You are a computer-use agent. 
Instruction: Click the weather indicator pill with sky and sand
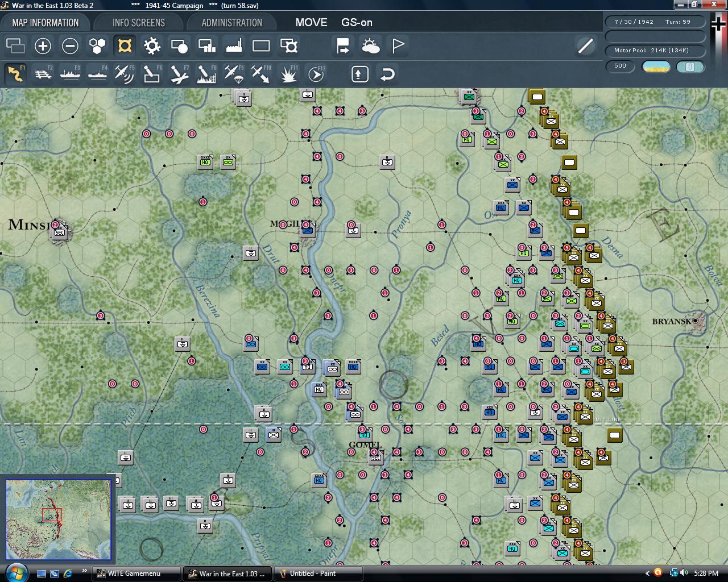pos(656,66)
